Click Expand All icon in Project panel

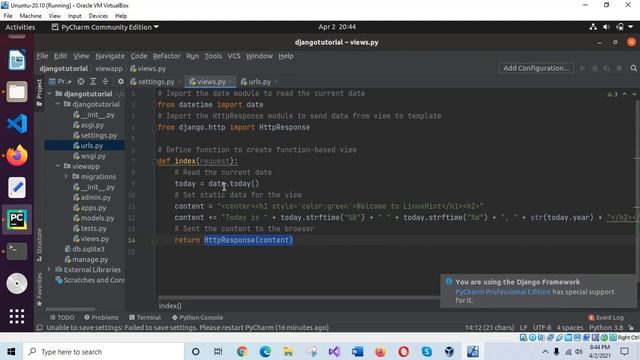point(93,82)
